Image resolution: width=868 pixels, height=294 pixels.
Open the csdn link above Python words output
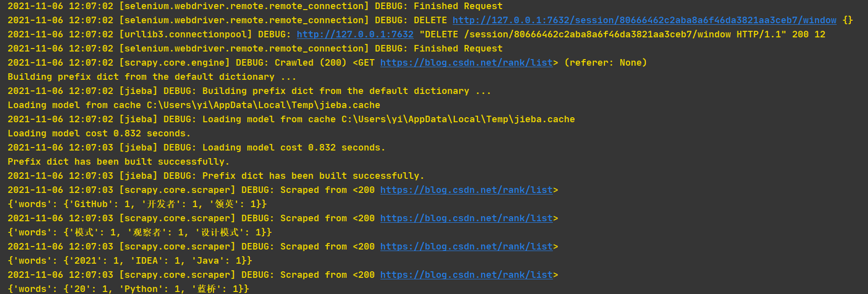(466, 275)
